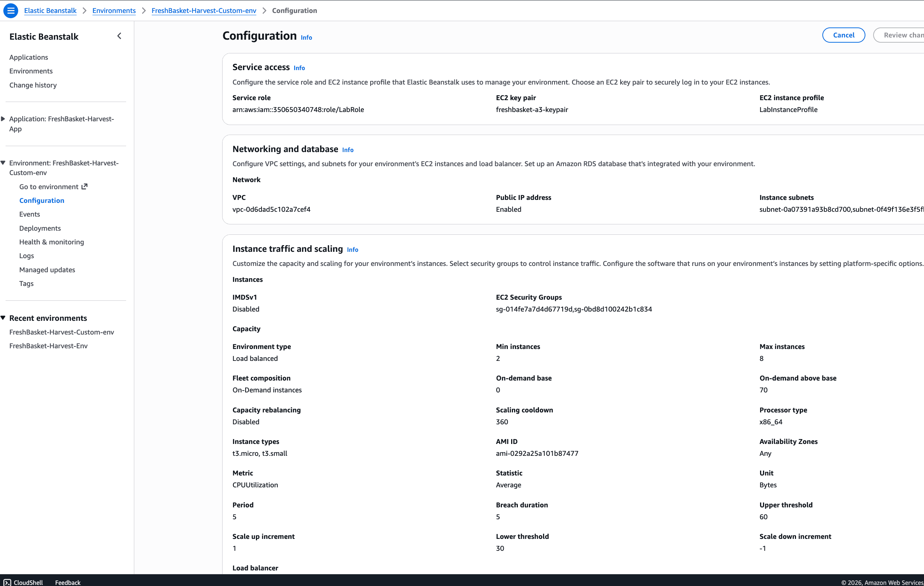Click instance types t3.micro, t3.small
This screenshot has width=924, height=586.
pyautogui.click(x=260, y=453)
